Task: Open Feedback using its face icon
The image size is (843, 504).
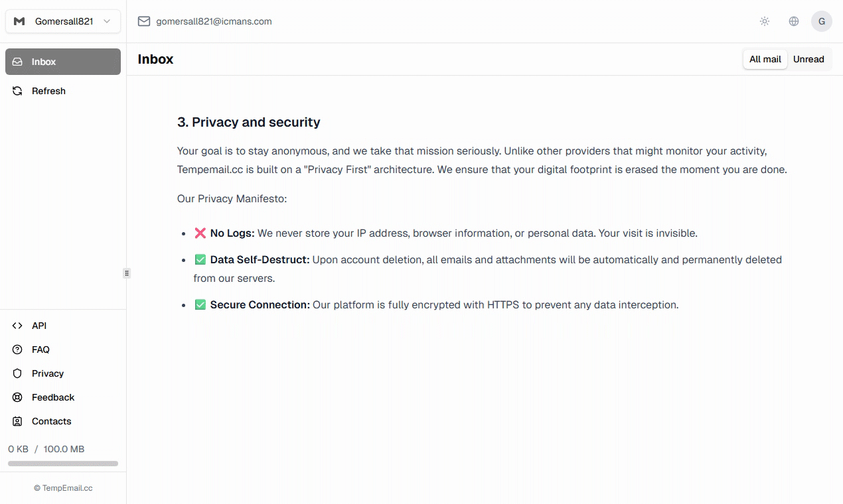Action: pyautogui.click(x=17, y=397)
